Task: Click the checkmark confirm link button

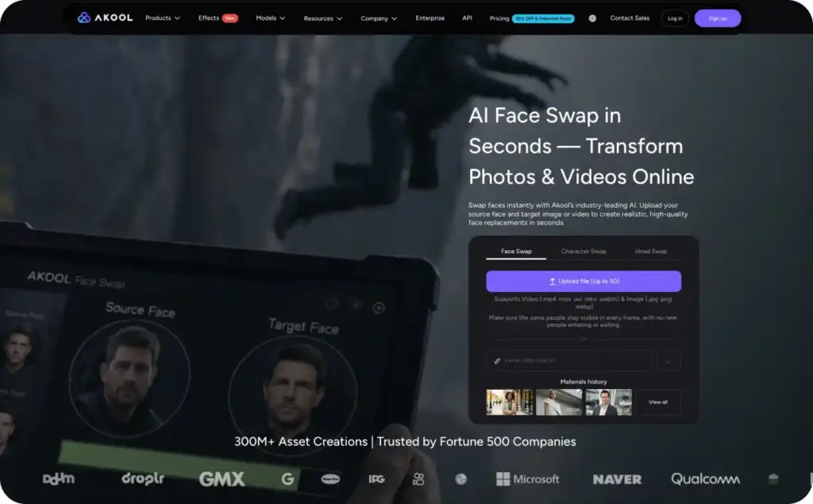Action: (x=669, y=361)
